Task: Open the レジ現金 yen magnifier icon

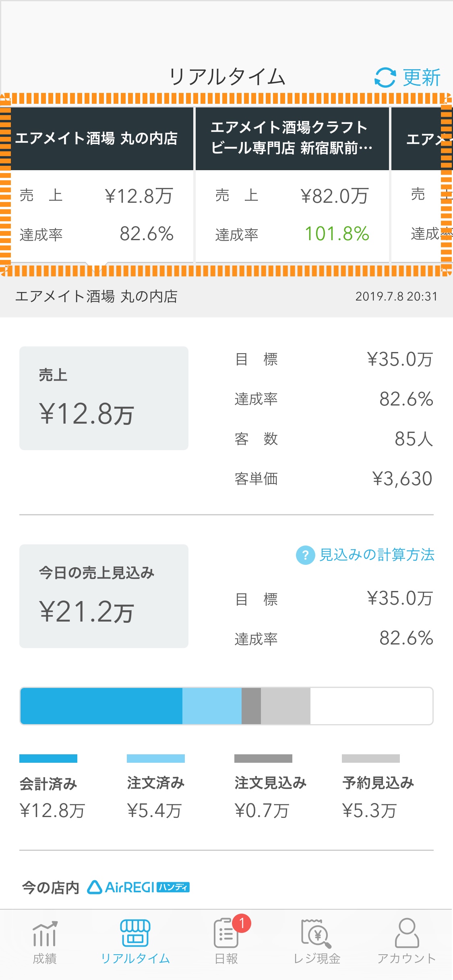Action: coord(316,933)
